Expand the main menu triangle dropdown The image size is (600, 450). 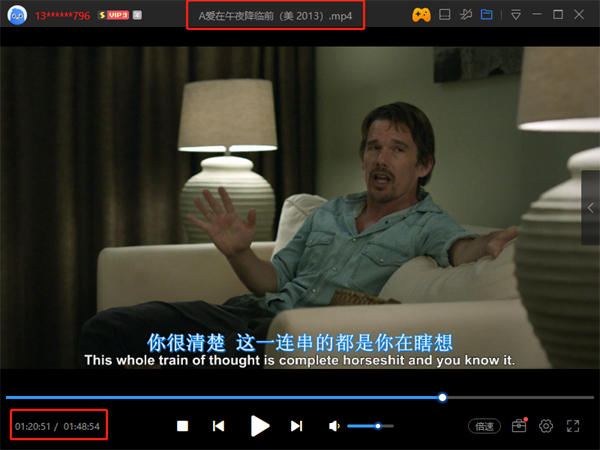click(515, 15)
